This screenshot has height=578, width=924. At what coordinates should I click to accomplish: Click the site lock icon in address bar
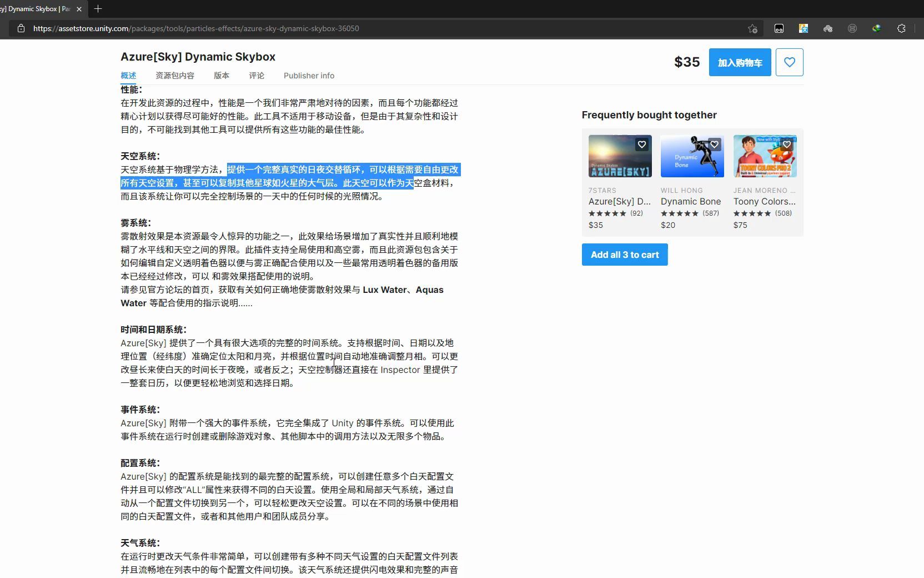(21, 28)
